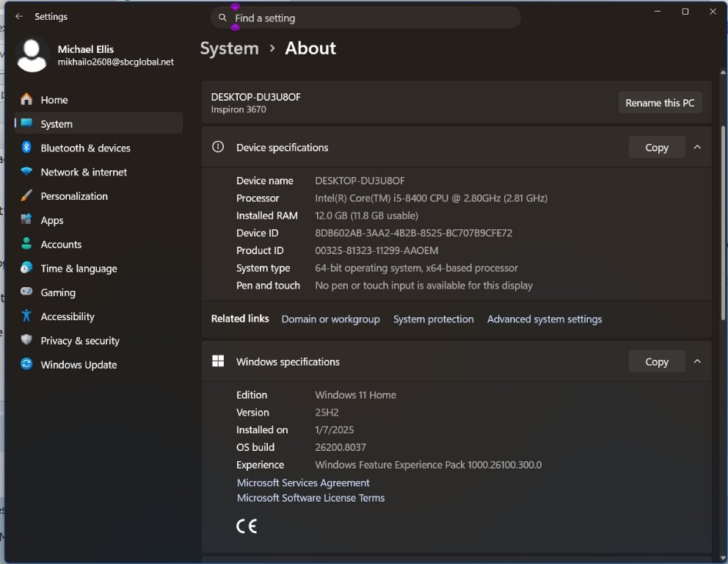Open the Home section in Settings sidebar
728x564 pixels.
(x=56, y=99)
